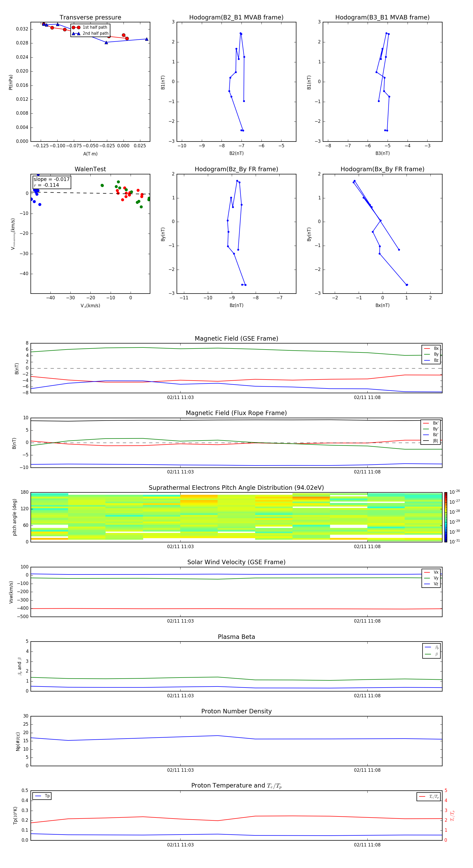Click the green β legend entry in Plasma Beta
The width and height of the screenshot is (473, 868).
tap(431, 654)
